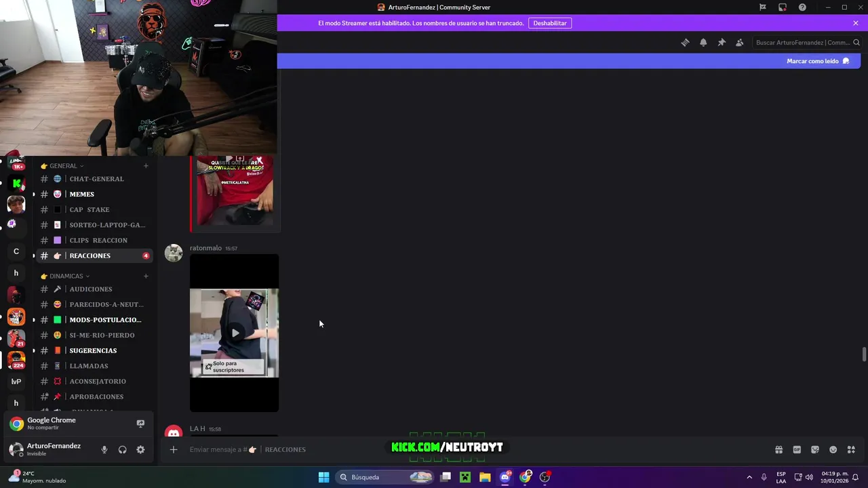Dismiss the streamer mode banner

pyautogui.click(x=856, y=23)
